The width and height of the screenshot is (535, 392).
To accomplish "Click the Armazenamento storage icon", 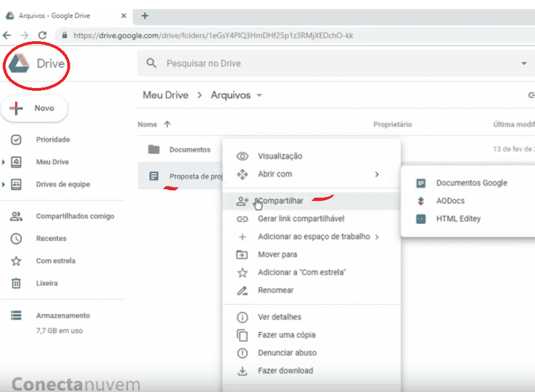I will tap(16, 315).
